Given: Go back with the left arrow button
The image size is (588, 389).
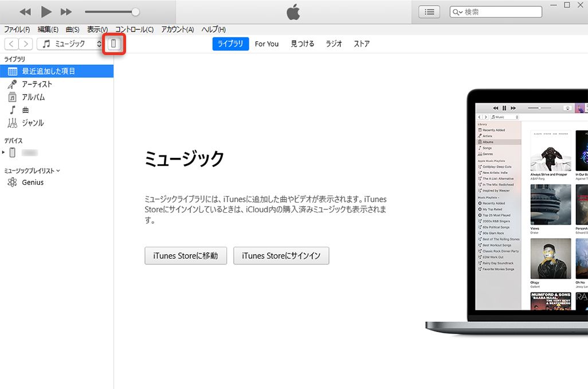Looking at the screenshot, I should 11,44.
